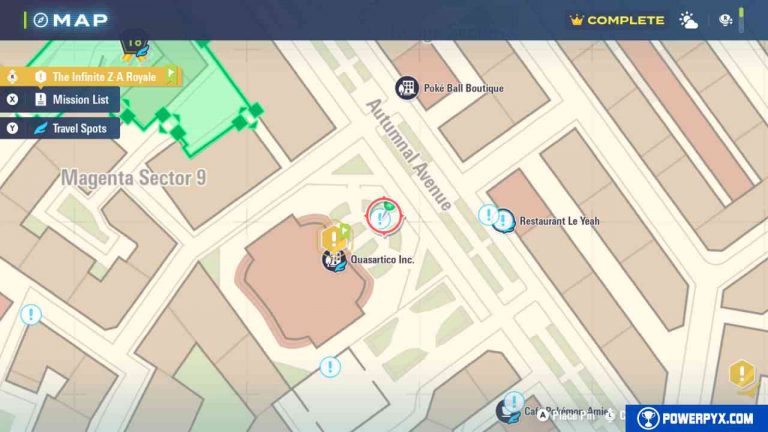Click the weather icon in top bar

[x=689, y=20]
